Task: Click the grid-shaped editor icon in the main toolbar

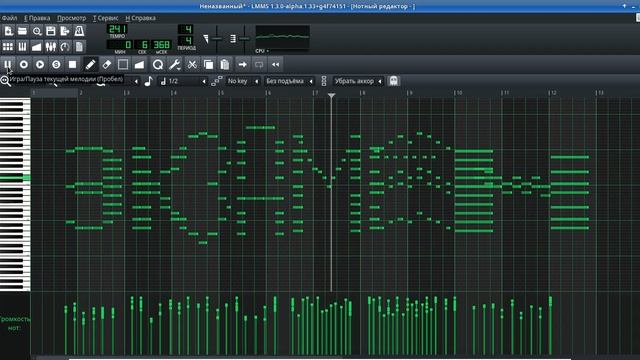Action: pos(8,47)
